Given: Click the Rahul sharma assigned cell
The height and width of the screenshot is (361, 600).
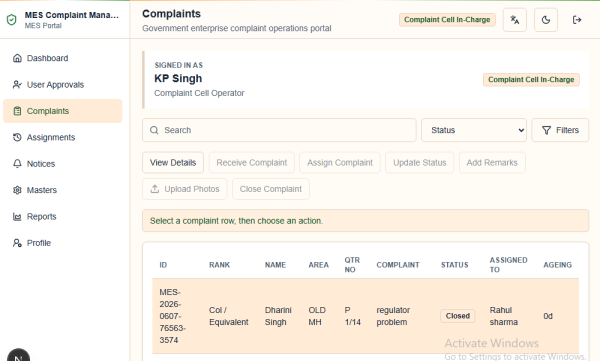Looking at the screenshot, I should (504, 316).
